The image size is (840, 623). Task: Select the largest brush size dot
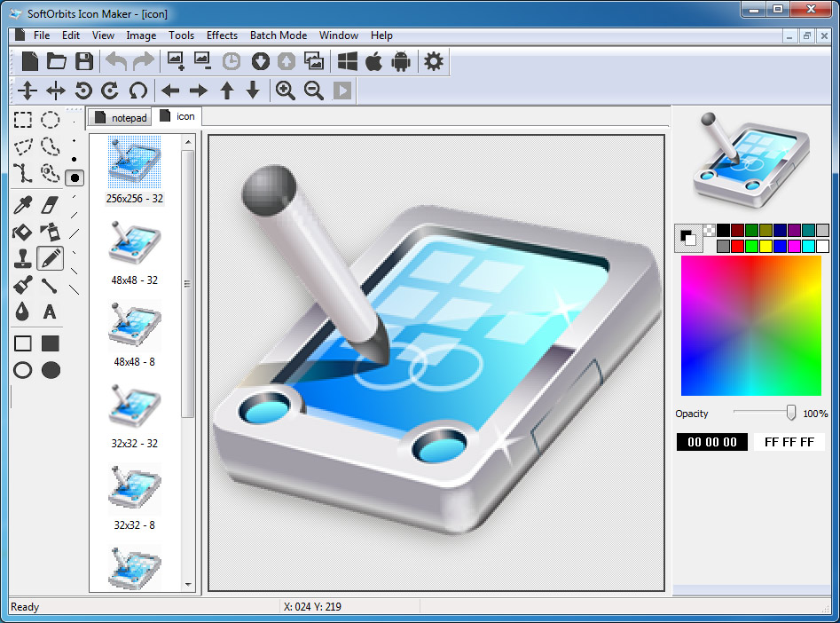(75, 177)
